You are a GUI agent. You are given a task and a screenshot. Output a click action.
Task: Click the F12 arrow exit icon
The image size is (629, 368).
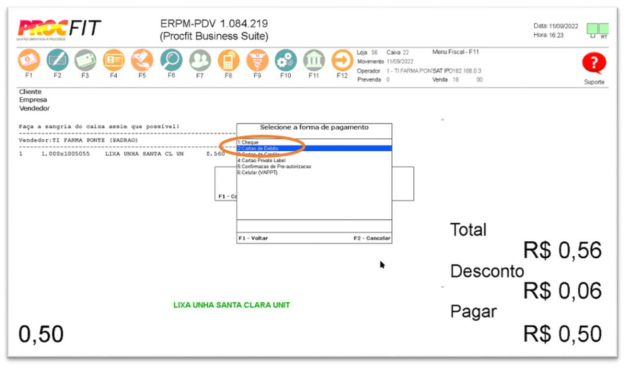click(x=342, y=60)
